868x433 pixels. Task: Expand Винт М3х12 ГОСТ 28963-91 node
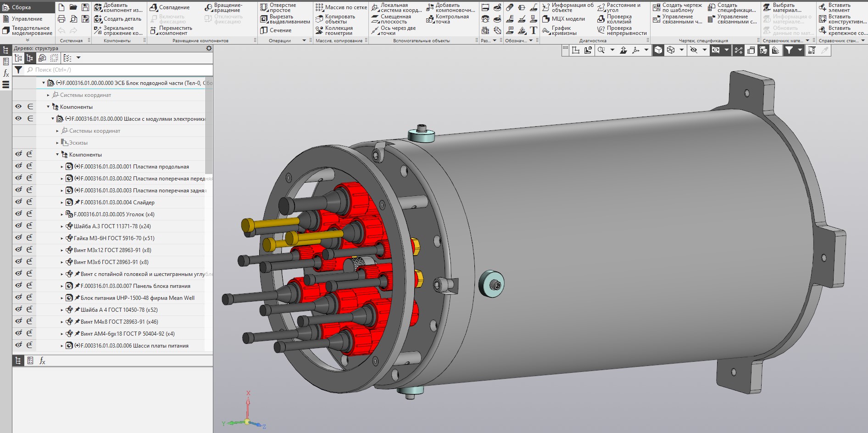pos(62,250)
